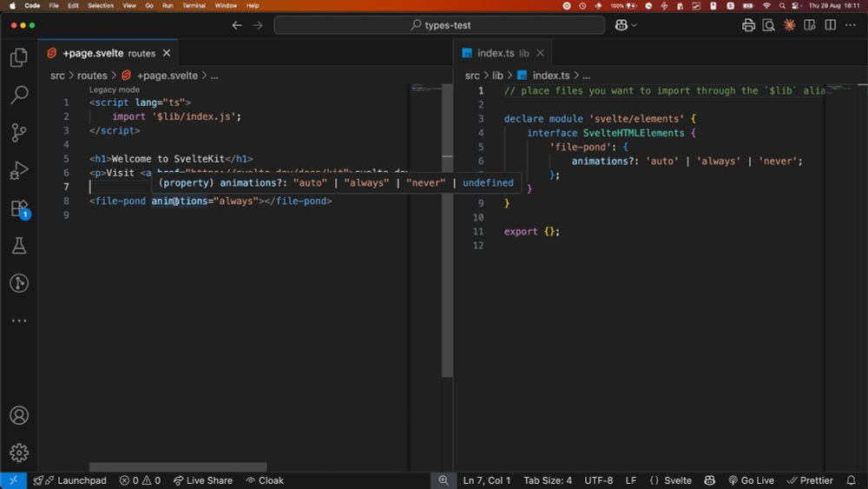Open the Help menu

click(x=253, y=5)
